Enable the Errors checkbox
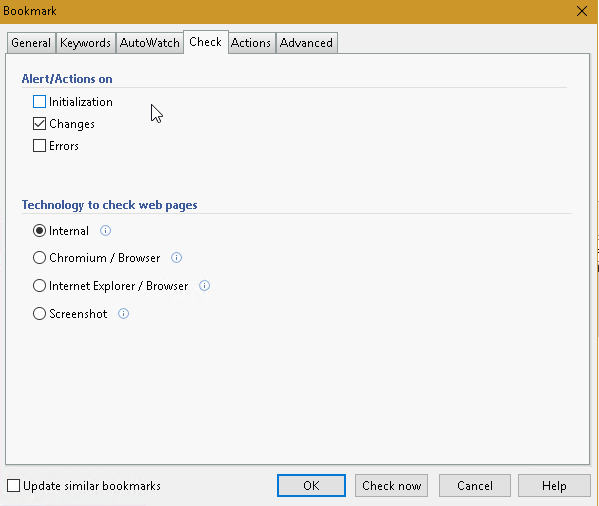Image resolution: width=599 pixels, height=506 pixels. coord(39,145)
